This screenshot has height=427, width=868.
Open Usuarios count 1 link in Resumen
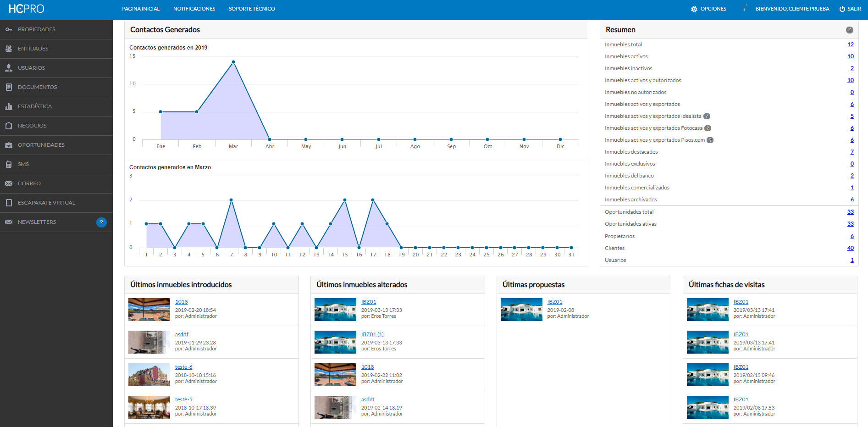point(852,260)
